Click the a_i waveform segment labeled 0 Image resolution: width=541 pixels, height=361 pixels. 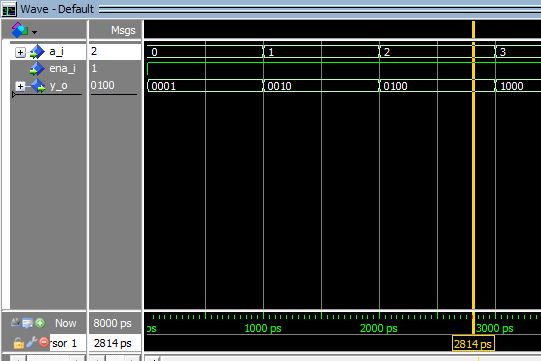point(205,52)
